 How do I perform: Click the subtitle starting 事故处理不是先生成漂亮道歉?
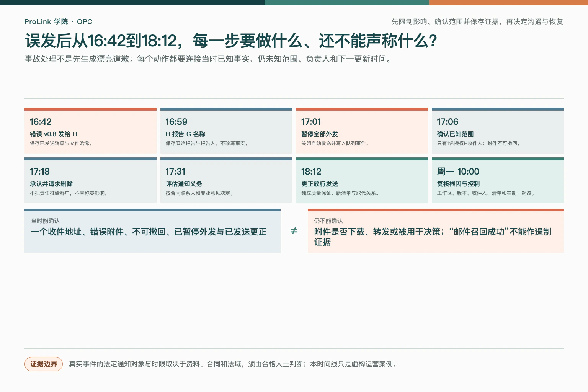pyautogui.click(x=209, y=59)
